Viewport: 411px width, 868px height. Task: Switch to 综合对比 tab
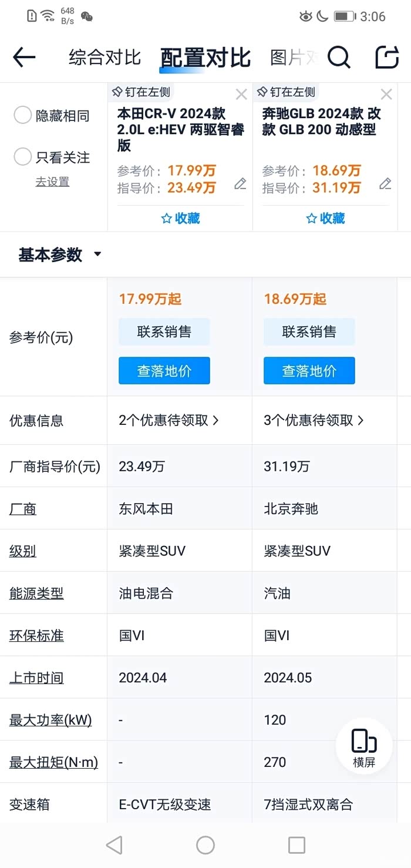click(x=105, y=58)
